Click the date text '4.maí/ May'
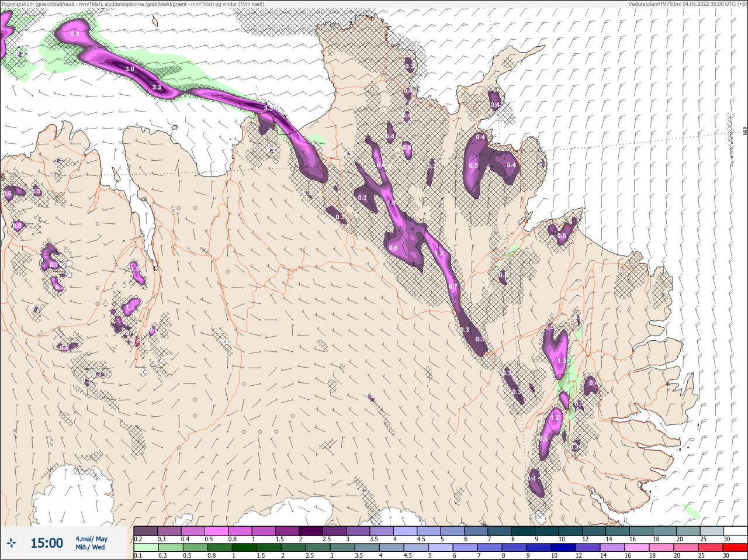 91,539
